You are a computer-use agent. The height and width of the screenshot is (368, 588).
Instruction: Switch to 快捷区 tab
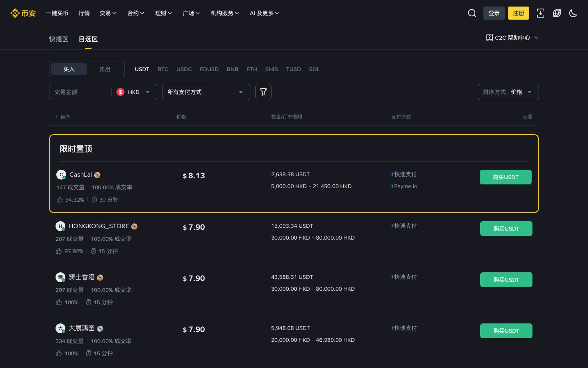click(59, 39)
